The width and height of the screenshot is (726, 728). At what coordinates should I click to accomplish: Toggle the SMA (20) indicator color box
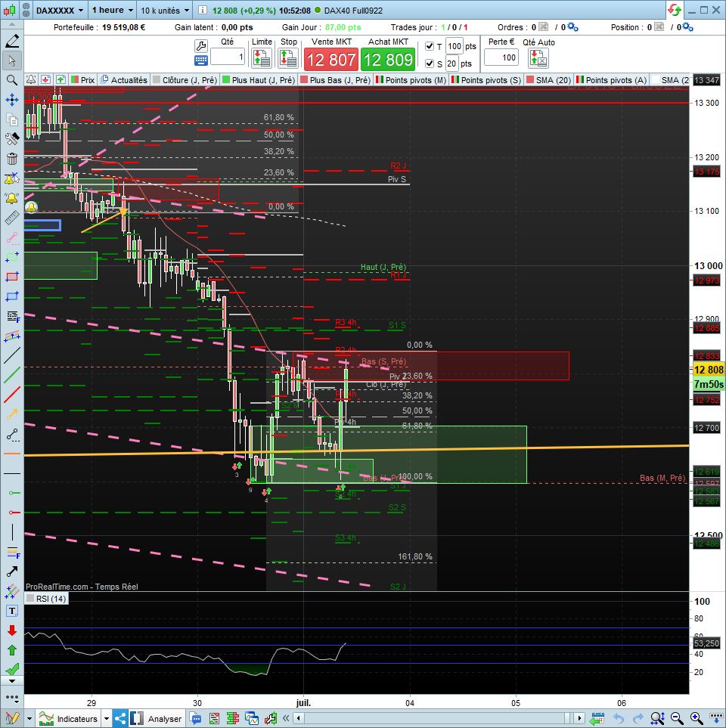point(530,80)
